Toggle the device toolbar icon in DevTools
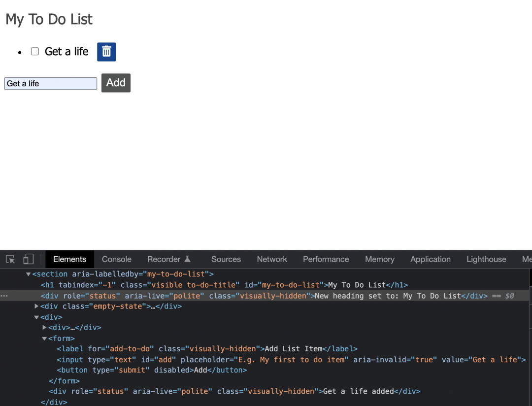This screenshot has width=532, height=406. pos(28,259)
